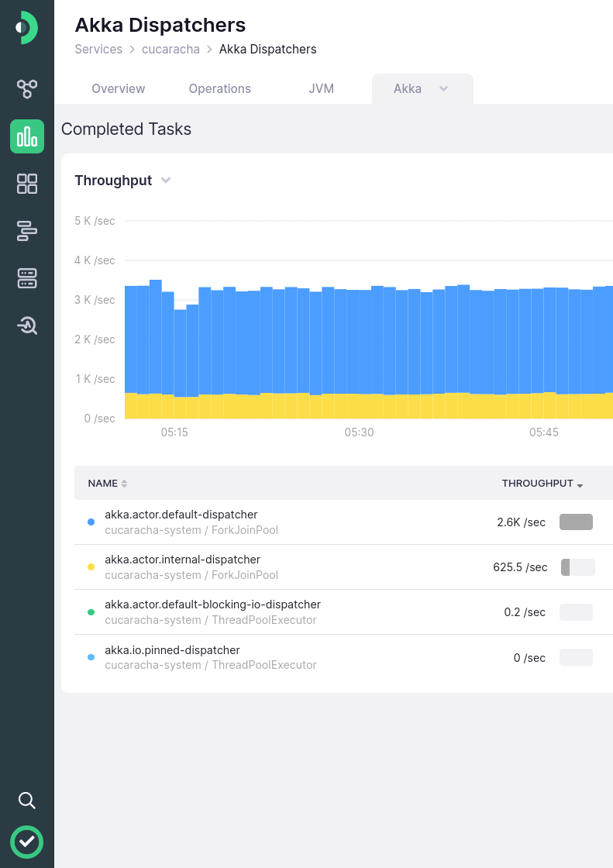Click the 2.6K /sec value
The height and width of the screenshot is (868, 613).
click(521, 522)
